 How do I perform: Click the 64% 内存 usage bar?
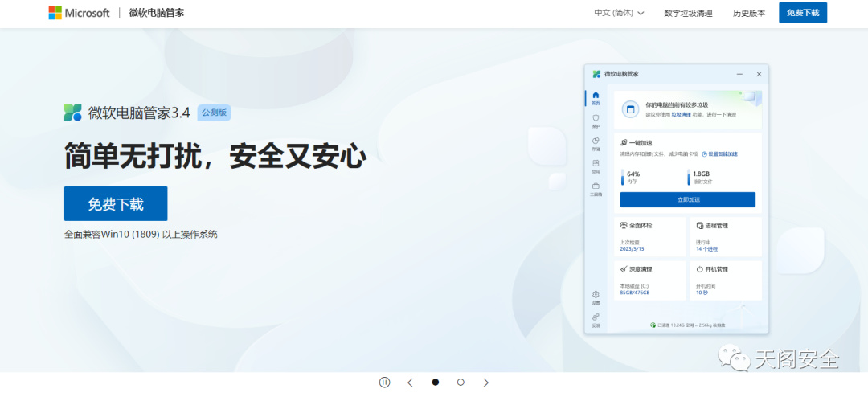[x=622, y=177]
